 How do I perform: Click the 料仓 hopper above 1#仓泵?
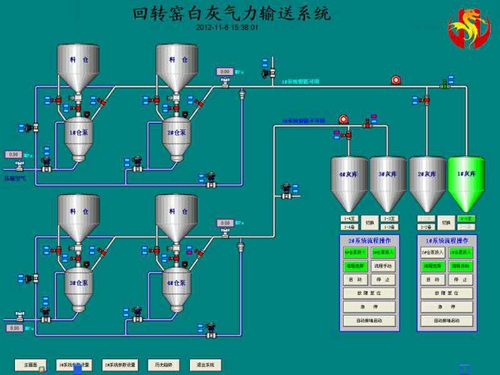pos(78,68)
